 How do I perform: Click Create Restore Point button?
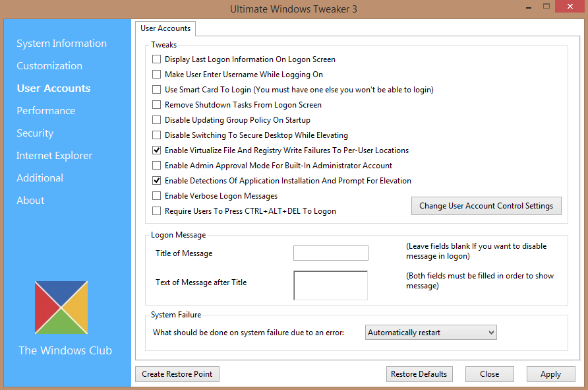(x=177, y=374)
